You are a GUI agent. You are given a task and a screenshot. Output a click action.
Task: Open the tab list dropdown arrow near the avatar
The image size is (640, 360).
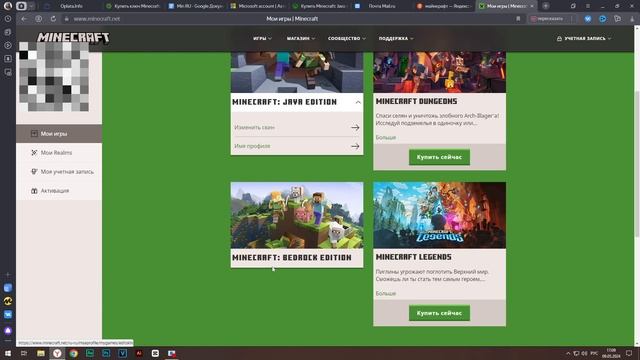pyautogui.click(x=31, y=6)
